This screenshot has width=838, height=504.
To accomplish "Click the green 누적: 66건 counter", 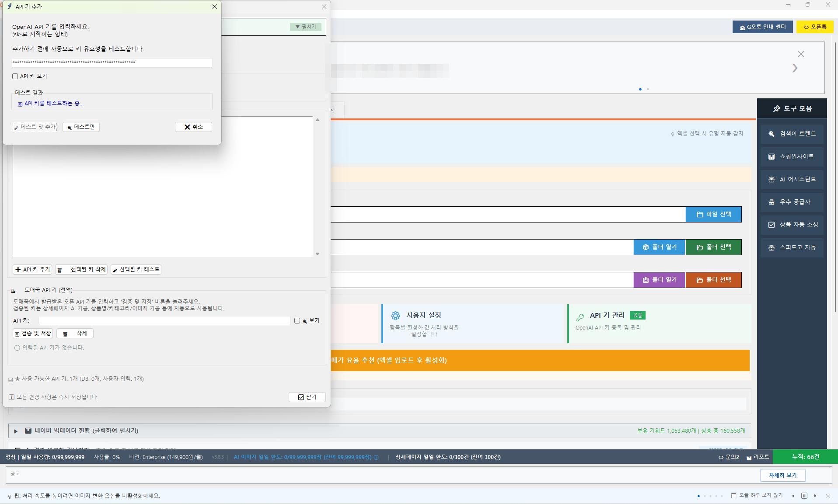I will 806,457.
